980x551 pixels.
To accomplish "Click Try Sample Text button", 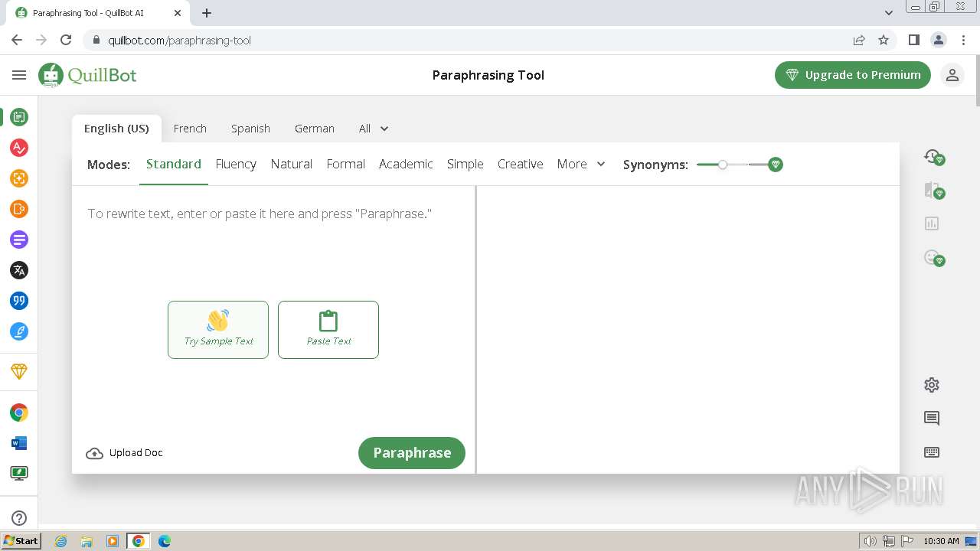I will click(218, 330).
